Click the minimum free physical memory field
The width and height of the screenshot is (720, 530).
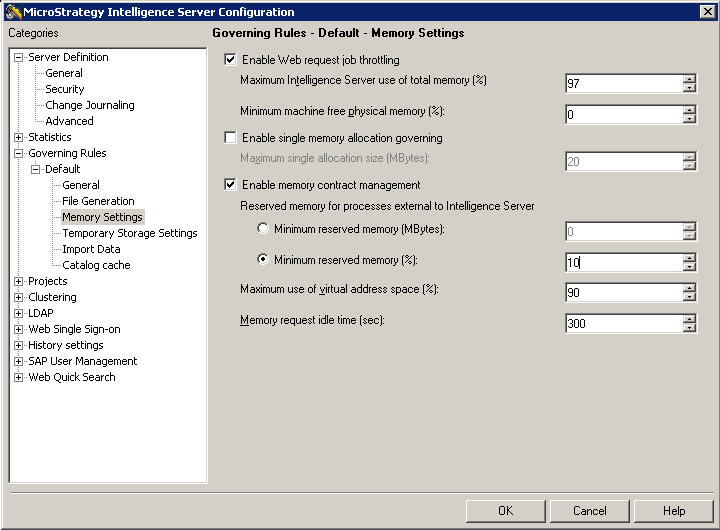[624, 115]
